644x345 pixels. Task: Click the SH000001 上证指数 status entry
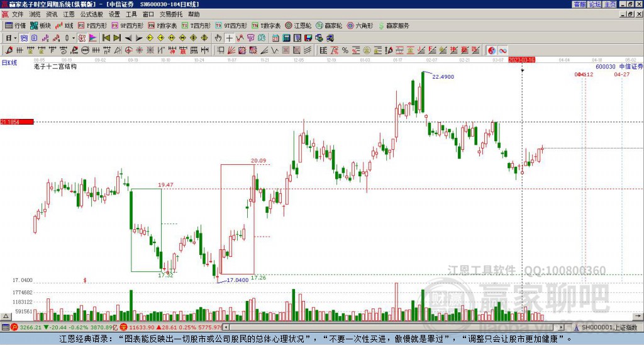609,327
